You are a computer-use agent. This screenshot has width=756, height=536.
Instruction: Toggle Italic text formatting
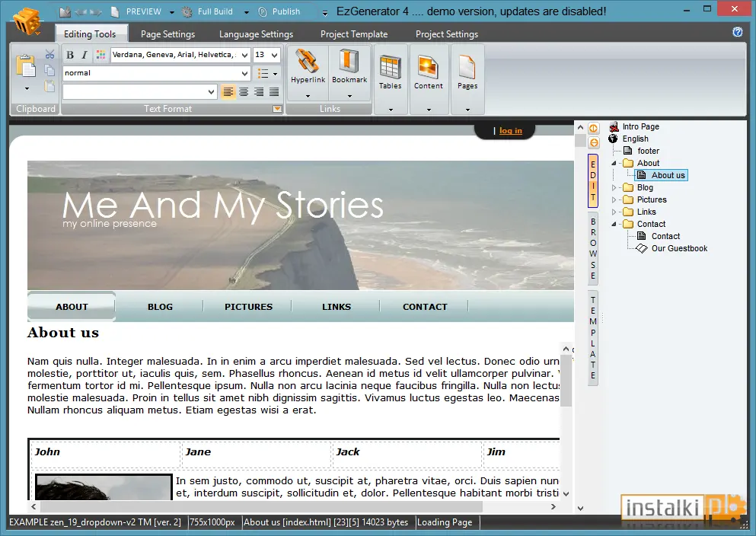(x=85, y=55)
